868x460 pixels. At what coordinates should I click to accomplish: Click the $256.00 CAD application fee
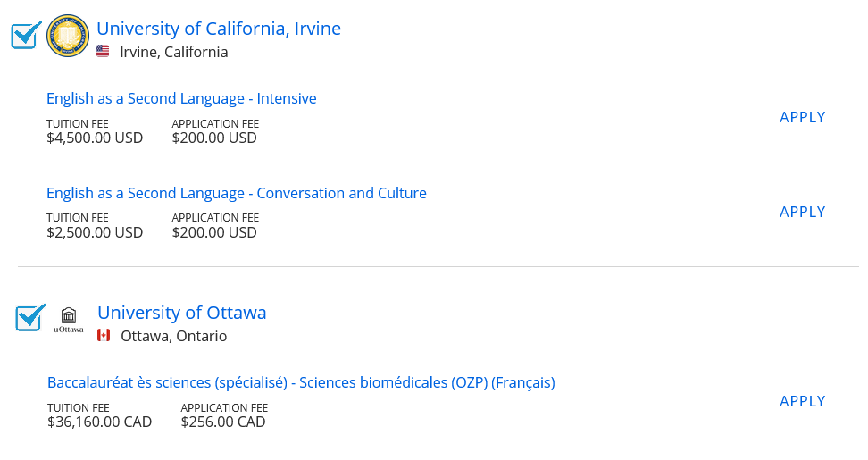coord(222,422)
